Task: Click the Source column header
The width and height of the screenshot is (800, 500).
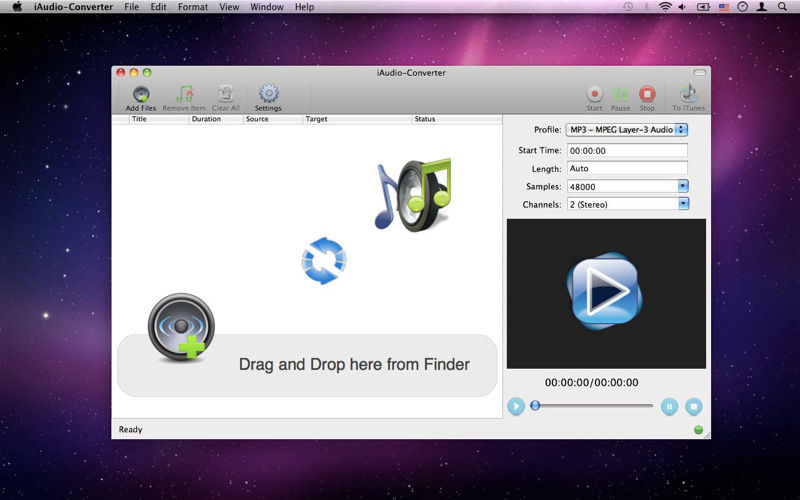Action: point(273,119)
